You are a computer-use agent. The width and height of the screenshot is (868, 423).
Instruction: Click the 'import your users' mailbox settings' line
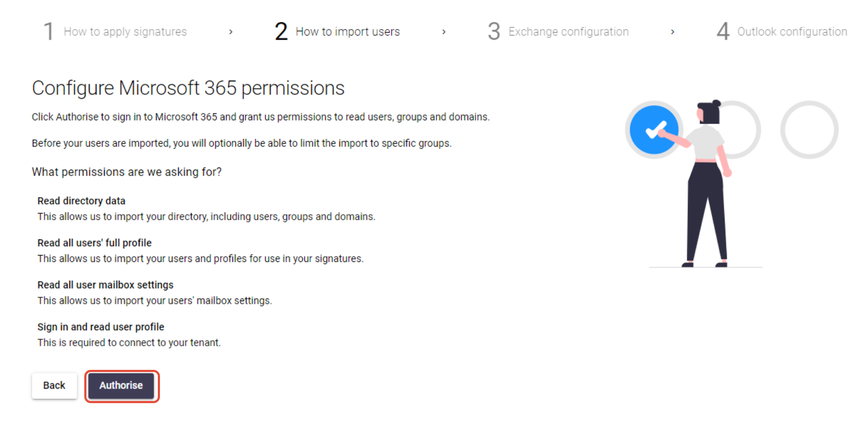pyautogui.click(x=155, y=301)
